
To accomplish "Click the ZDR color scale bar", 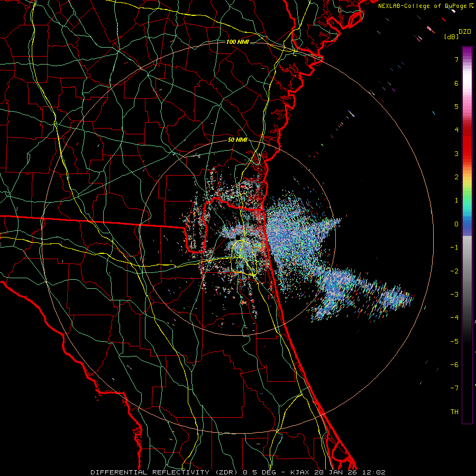I will (x=467, y=235).
